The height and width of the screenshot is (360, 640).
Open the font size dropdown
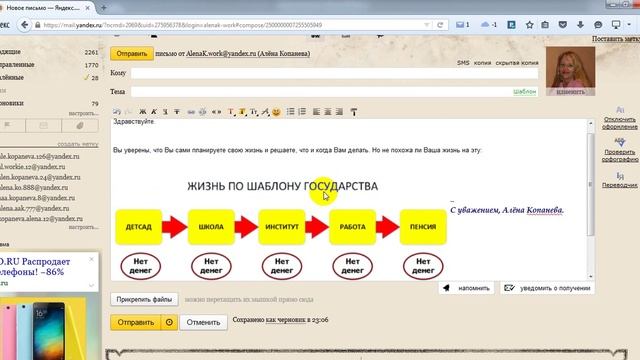[254, 111]
